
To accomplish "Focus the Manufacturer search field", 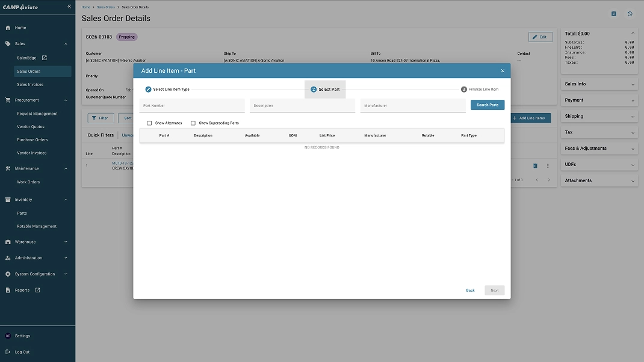I will point(413,105).
